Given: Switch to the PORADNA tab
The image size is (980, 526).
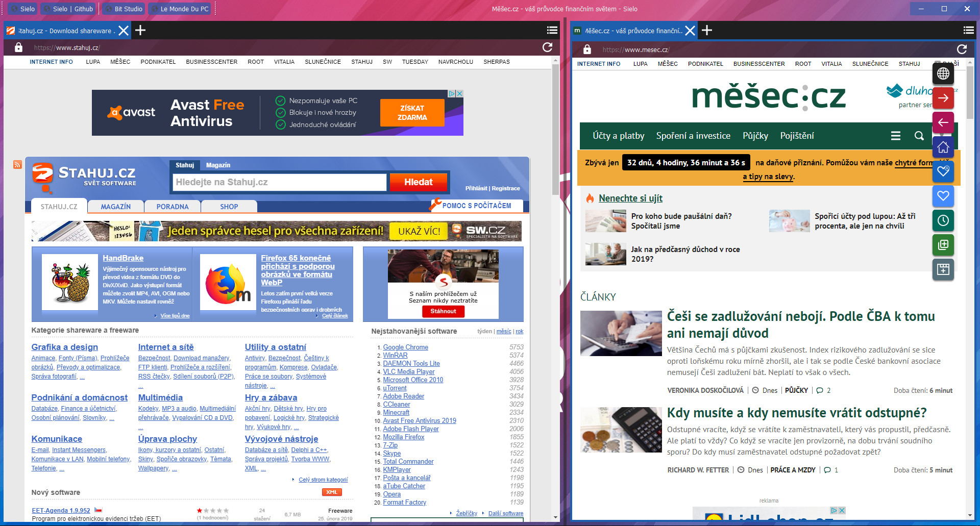Looking at the screenshot, I should point(173,207).
